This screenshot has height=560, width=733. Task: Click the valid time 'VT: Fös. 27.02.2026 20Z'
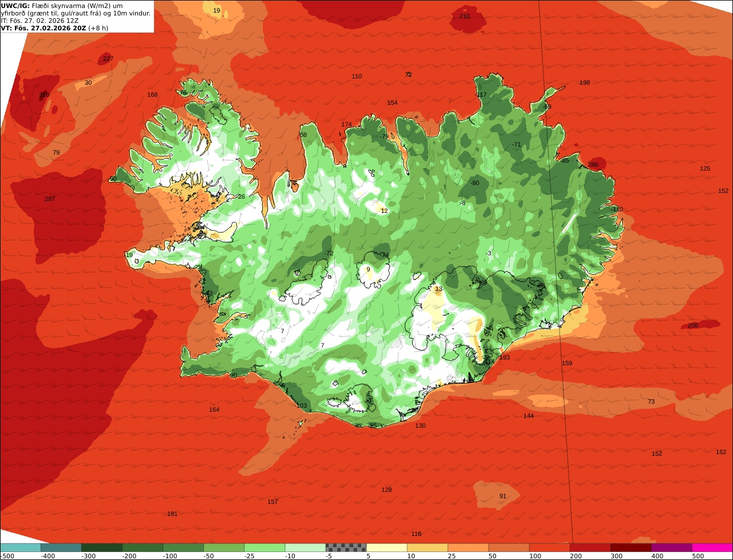[44, 28]
